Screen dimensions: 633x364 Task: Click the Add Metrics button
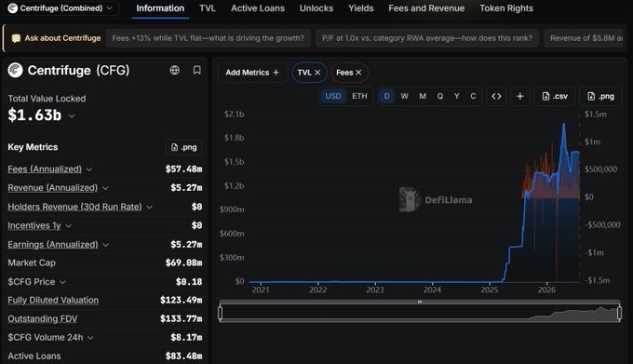point(252,73)
